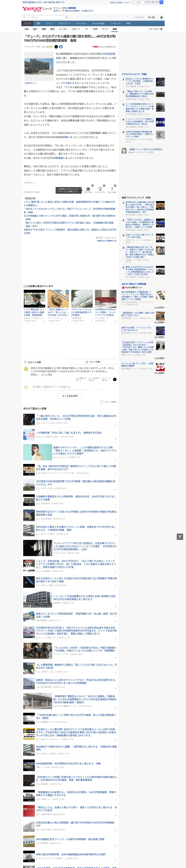
Task: Click 記事に関する報告 icon link
Action: point(32,192)
